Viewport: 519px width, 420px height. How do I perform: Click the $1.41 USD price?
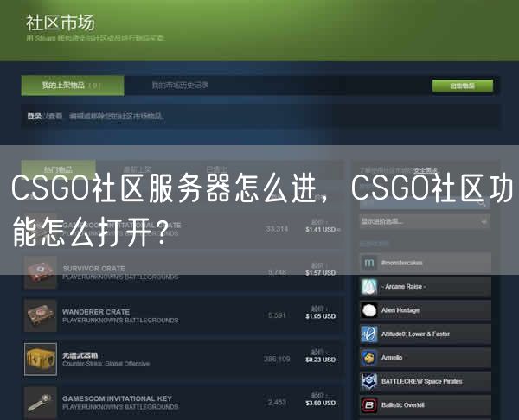click(x=320, y=230)
